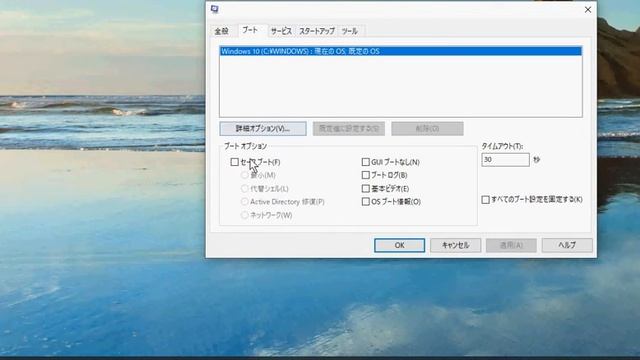The height and width of the screenshot is (360, 640).
Task: Open help with the ヘルプ button
Action: pyautogui.click(x=567, y=245)
